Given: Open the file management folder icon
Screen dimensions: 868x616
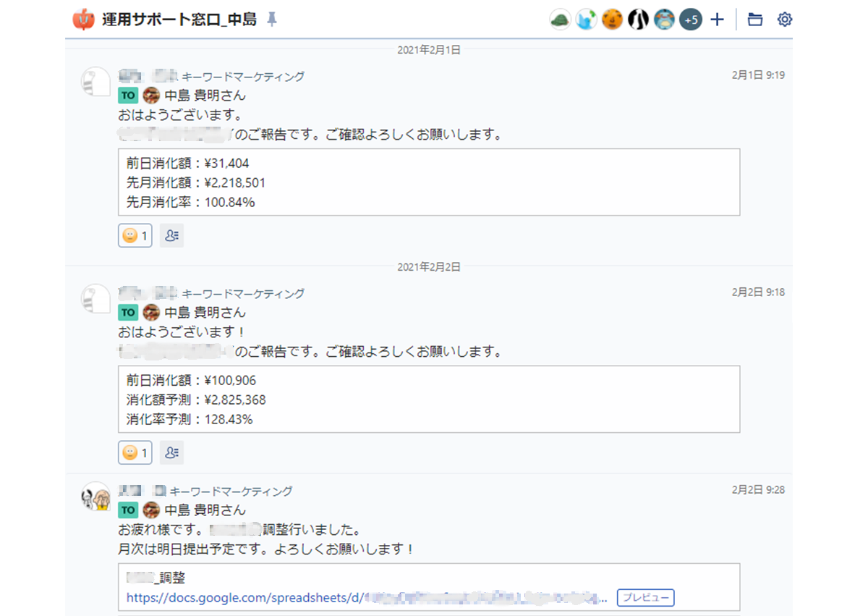Looking at the screenshot, I should tap(755, 20).
